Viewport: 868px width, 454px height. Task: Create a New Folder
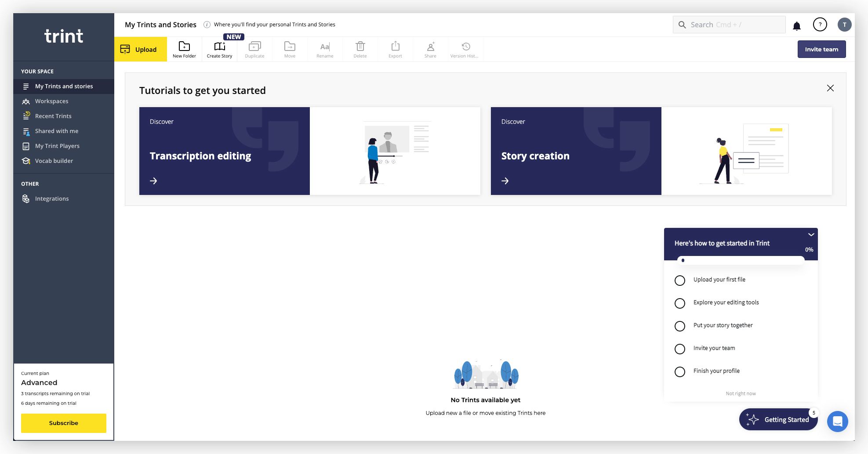[184, 49]
